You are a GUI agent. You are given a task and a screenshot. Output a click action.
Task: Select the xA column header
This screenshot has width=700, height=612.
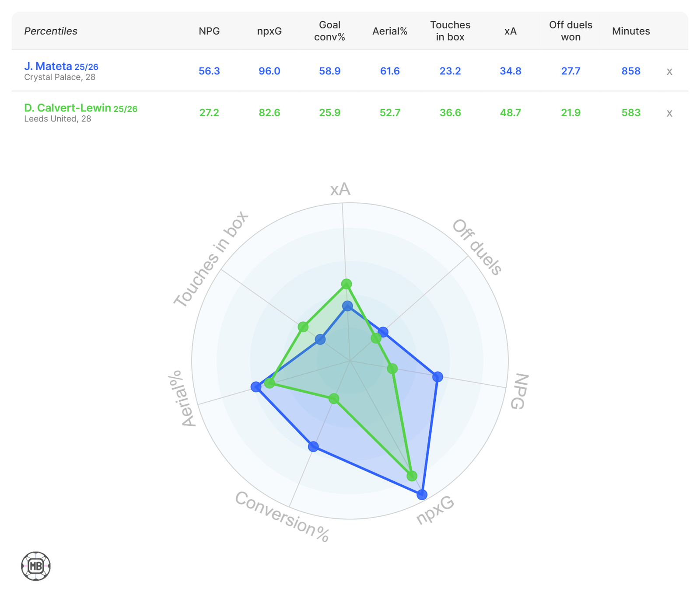coord(510,31)
